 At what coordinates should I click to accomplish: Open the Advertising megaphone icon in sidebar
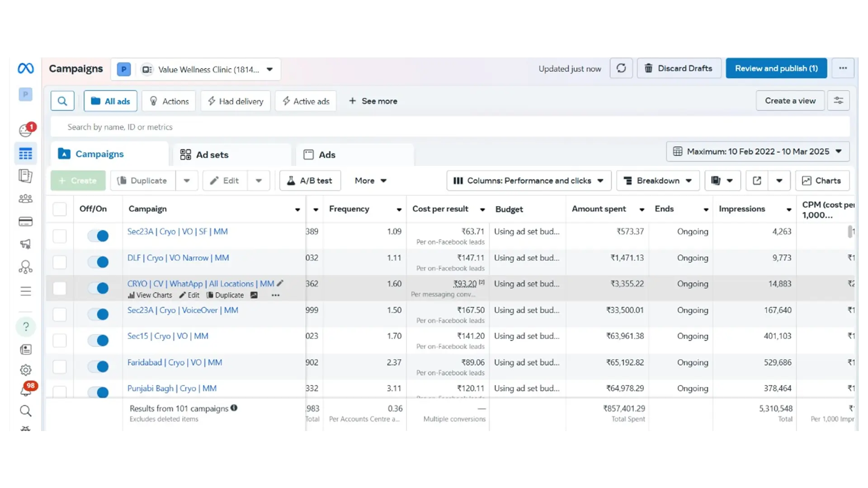(x=26, y=244)
